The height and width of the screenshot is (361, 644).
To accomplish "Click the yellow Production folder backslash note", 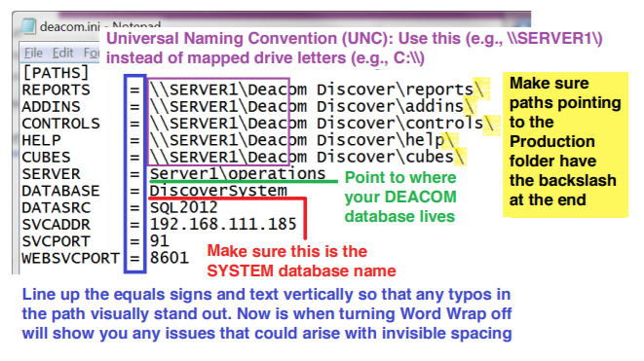I will pos(565,141).
